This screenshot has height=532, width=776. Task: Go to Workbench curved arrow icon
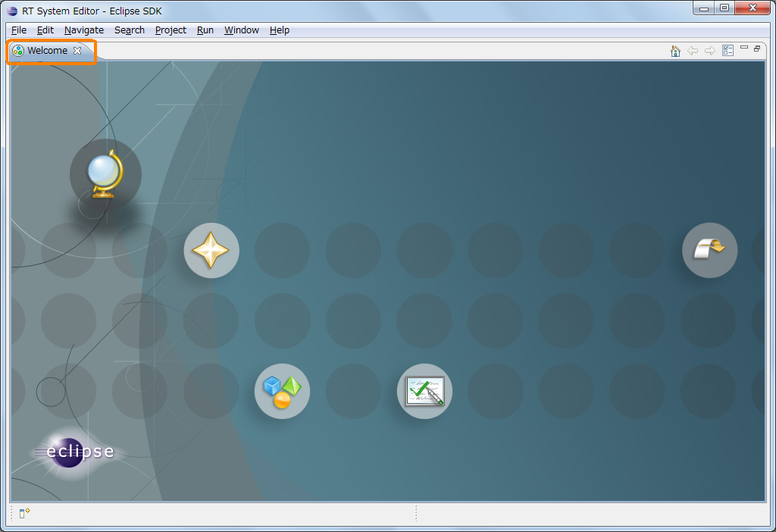pos(709,250)
